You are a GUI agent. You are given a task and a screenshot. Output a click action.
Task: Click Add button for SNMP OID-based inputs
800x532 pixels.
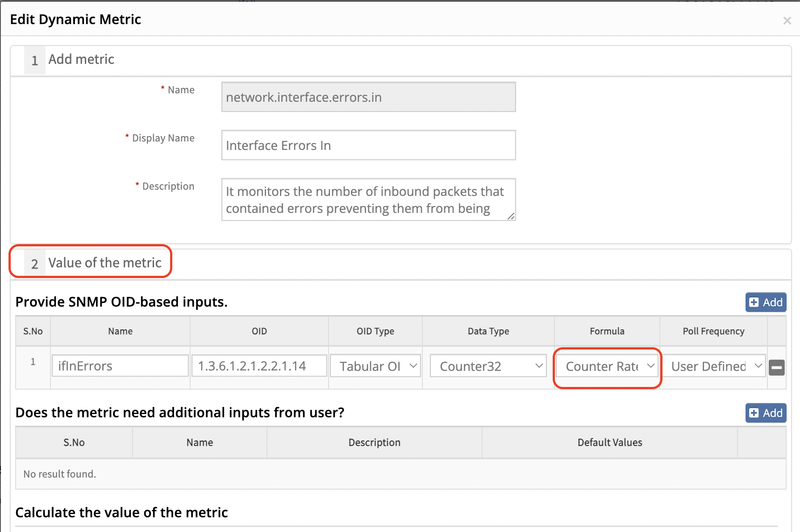pyautogui.click(x=766, y=302)
